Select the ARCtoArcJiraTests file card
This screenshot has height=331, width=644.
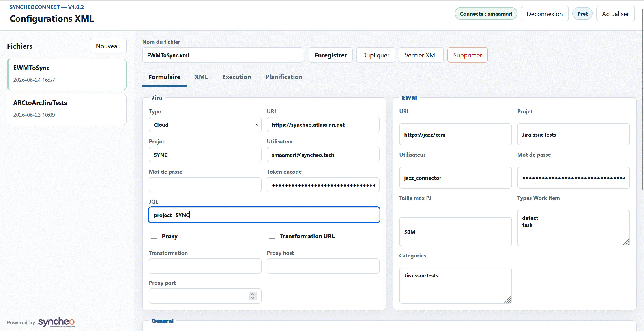click(67, 109)
